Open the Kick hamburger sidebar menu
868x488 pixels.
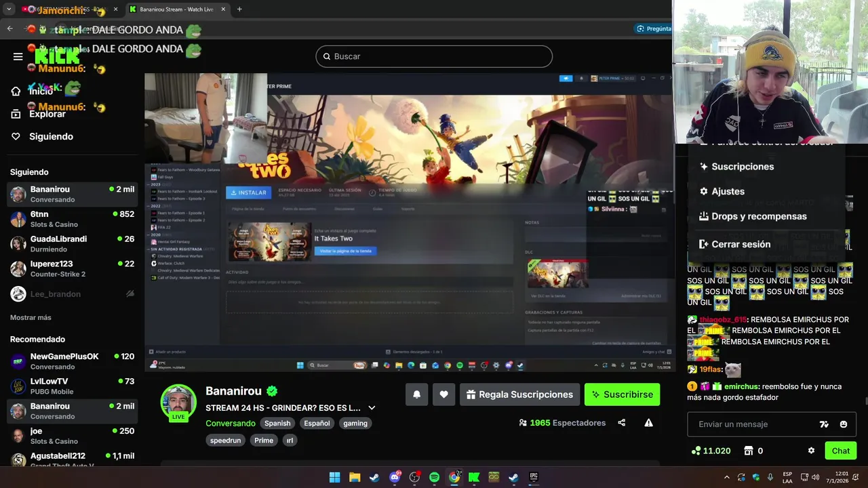[x=18, y=56]
